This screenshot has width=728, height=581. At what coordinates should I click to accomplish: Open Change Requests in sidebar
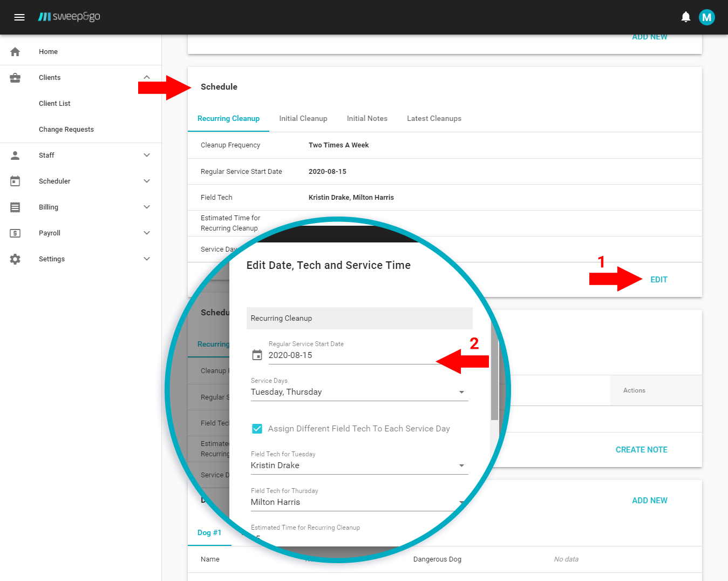click(66, 130)
